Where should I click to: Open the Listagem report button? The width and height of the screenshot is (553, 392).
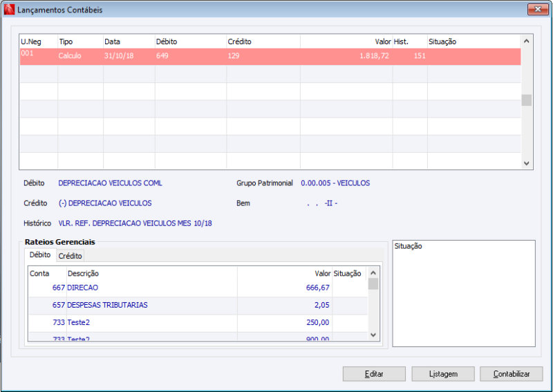(x=443, y=374)
